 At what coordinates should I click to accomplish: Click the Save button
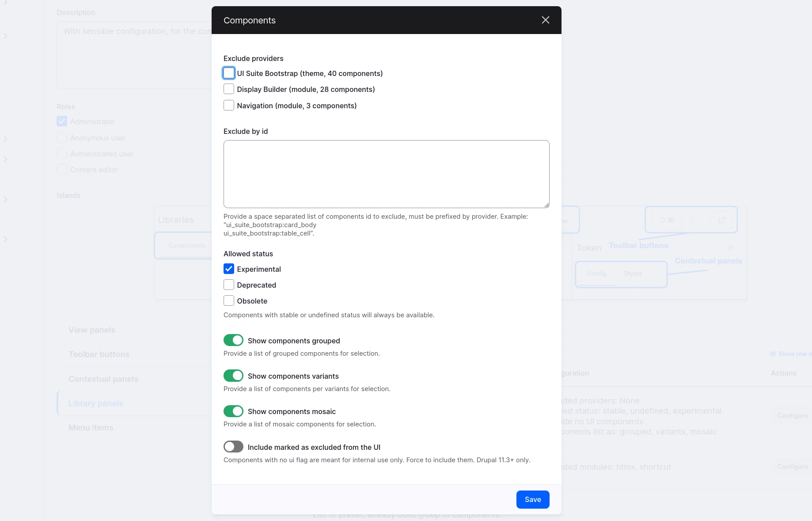point(532,499)
